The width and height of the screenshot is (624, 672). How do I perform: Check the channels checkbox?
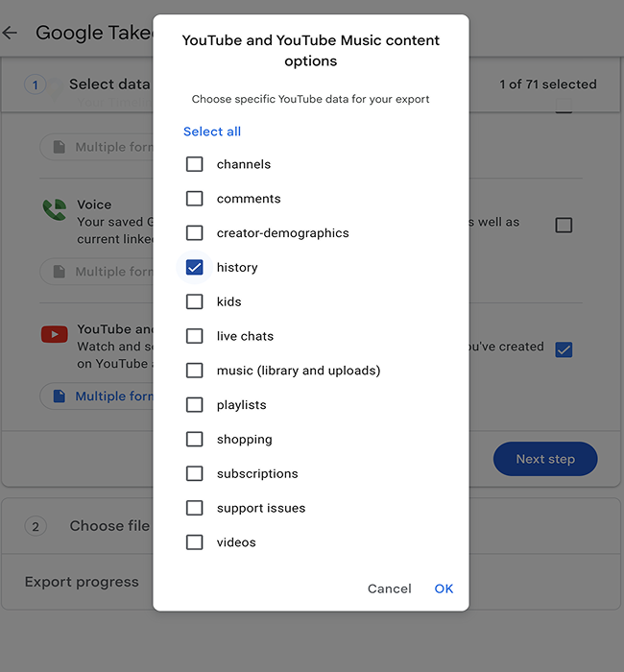[195, 164]
